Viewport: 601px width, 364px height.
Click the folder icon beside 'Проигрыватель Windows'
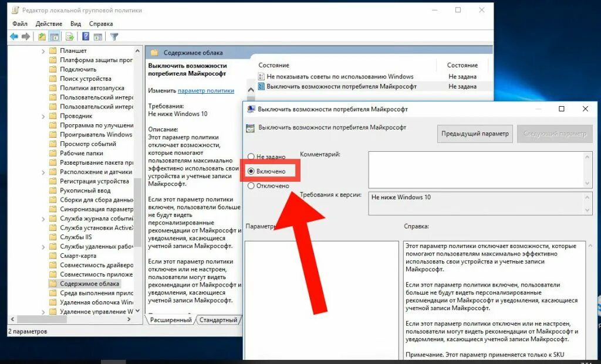point(53,134)
